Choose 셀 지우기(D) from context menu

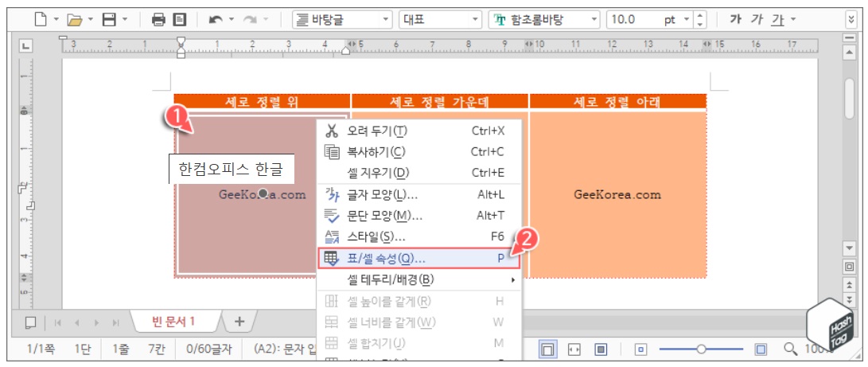click(x=419, y=172)
